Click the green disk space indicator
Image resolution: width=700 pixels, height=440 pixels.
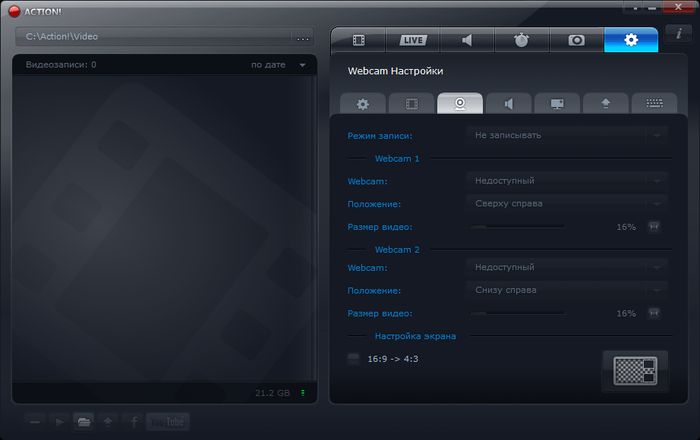tap(303, 393)
